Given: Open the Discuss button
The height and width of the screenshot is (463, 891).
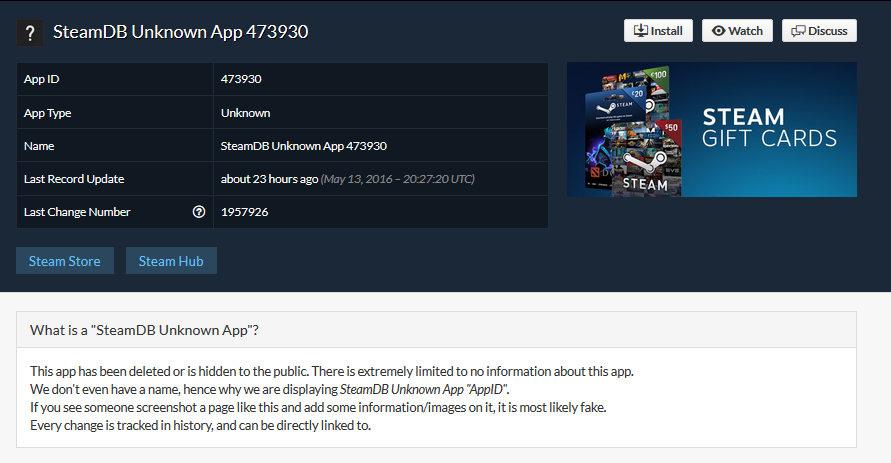Looking at the screenshot, I should [x=819, y=31].
